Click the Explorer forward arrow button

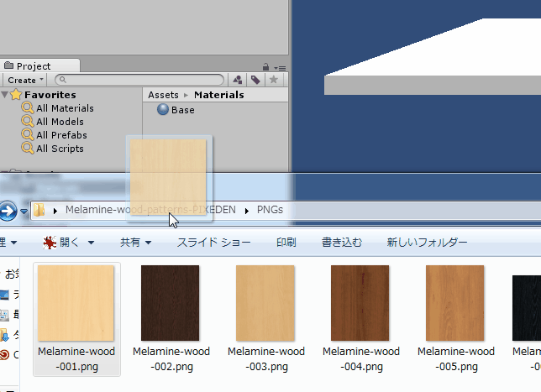point(8,211)
